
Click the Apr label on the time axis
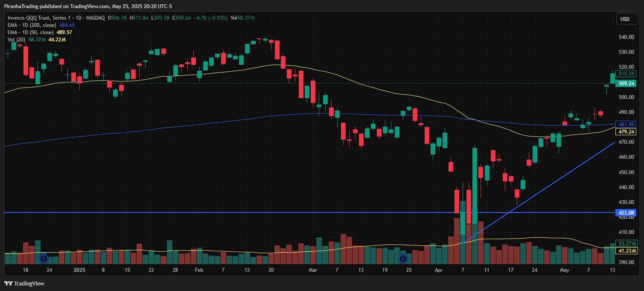point(439,270)
